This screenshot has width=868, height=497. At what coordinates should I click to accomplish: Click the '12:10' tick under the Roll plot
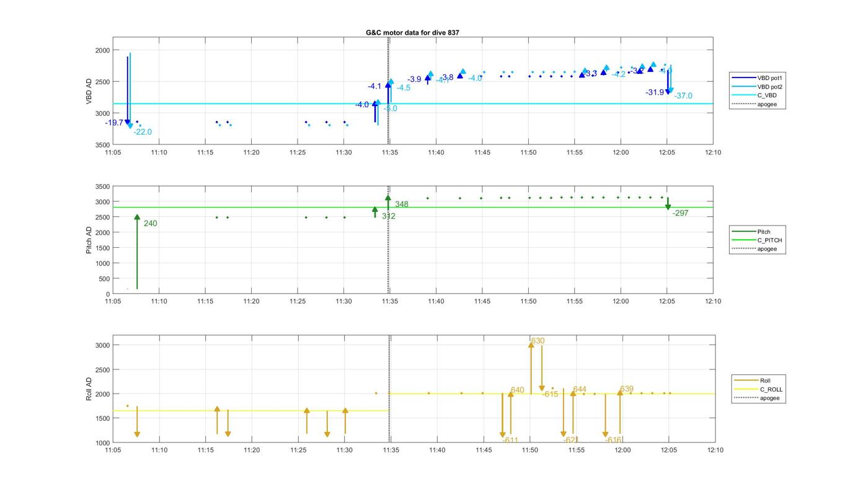click(715, 451)
